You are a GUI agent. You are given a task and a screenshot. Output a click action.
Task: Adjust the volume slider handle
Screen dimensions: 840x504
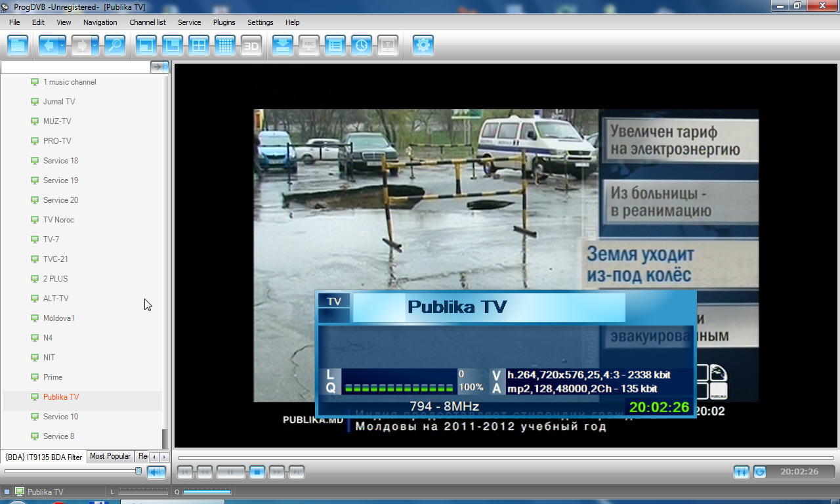[138, 471]
